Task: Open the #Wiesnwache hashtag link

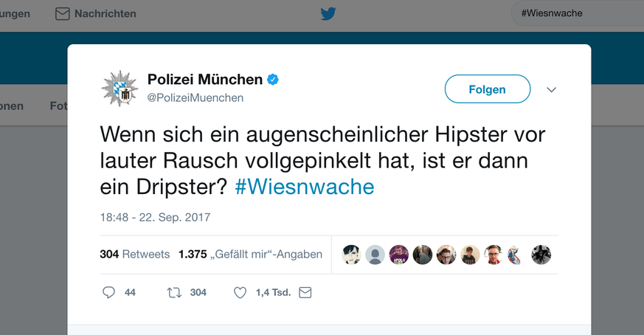Action: pos(304,187)
